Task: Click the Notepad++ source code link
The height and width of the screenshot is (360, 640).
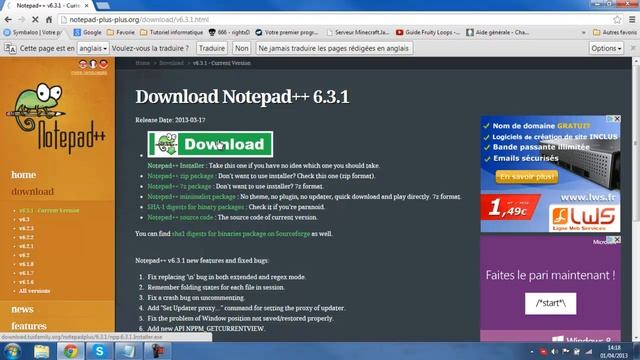Action: click(x=180, y=218)
